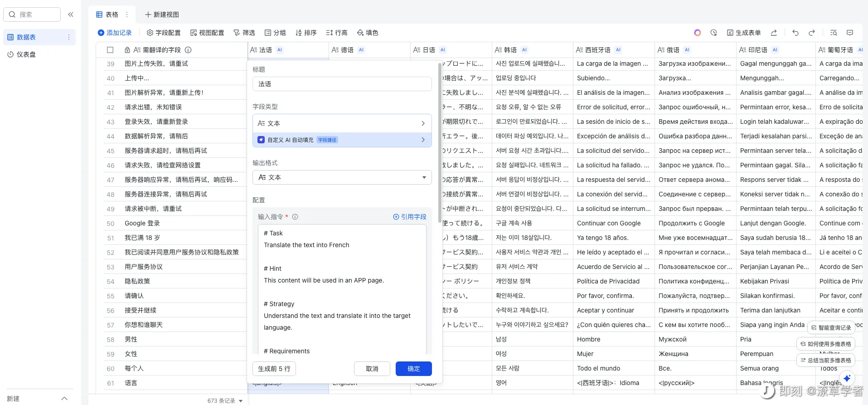868x405 pixels.
Task: Click the 引用字段 link
Action: pos(410,217)
